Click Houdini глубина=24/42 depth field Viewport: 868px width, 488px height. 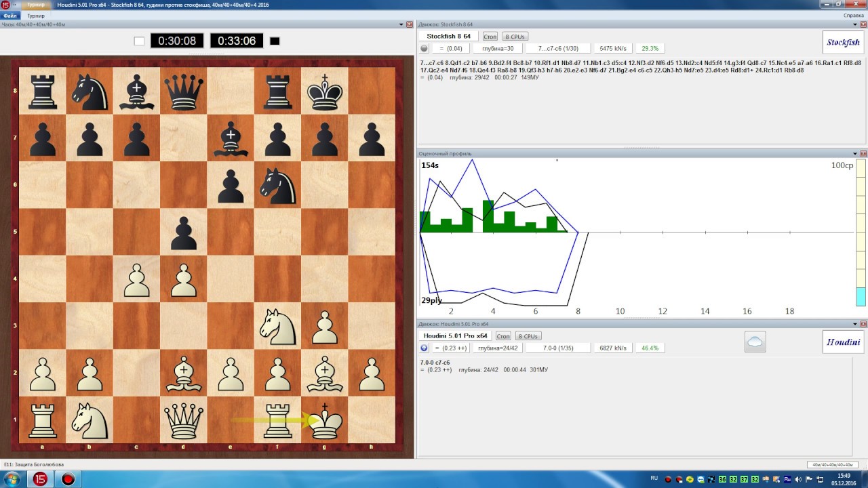click(498, 348)
